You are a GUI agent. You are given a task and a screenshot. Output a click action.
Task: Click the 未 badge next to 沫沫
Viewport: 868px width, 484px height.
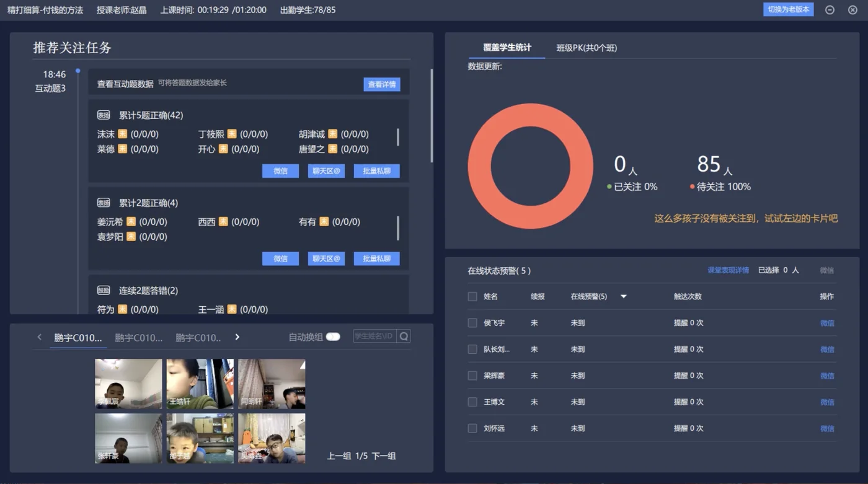123,134
